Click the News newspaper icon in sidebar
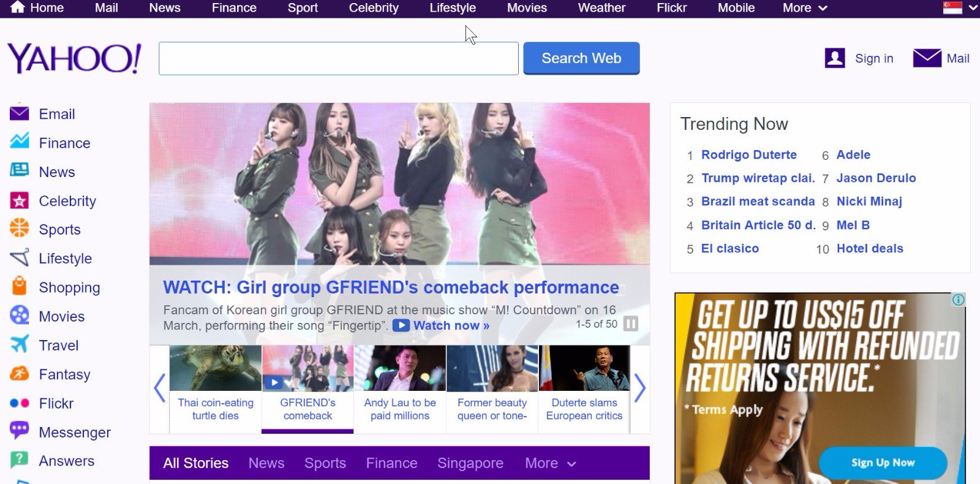This screenshot has width=980, height=484. 19,170
